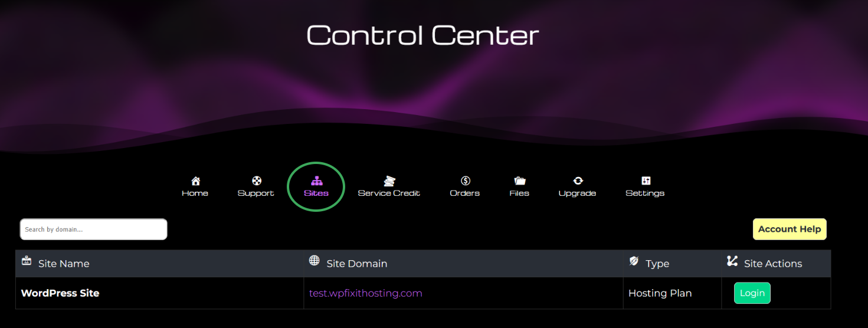The height and width of the screenshot is (328, 868).
Task: Open Support via the lifebuoy icon
Action: (x=256, y=181)
